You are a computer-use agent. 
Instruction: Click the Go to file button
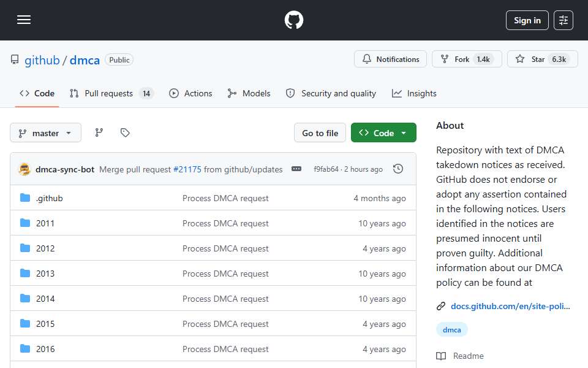pos(320,133)
